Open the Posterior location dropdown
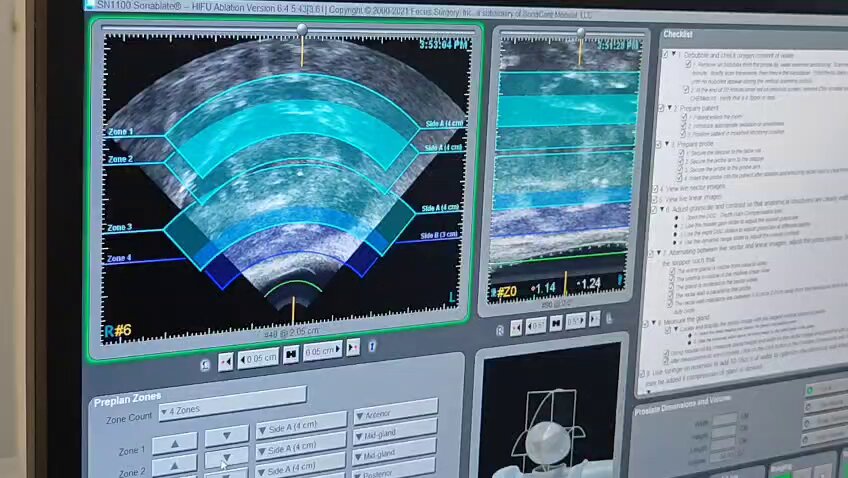The image size is (848, 478). pyautogui.click(x=395, y=470)
